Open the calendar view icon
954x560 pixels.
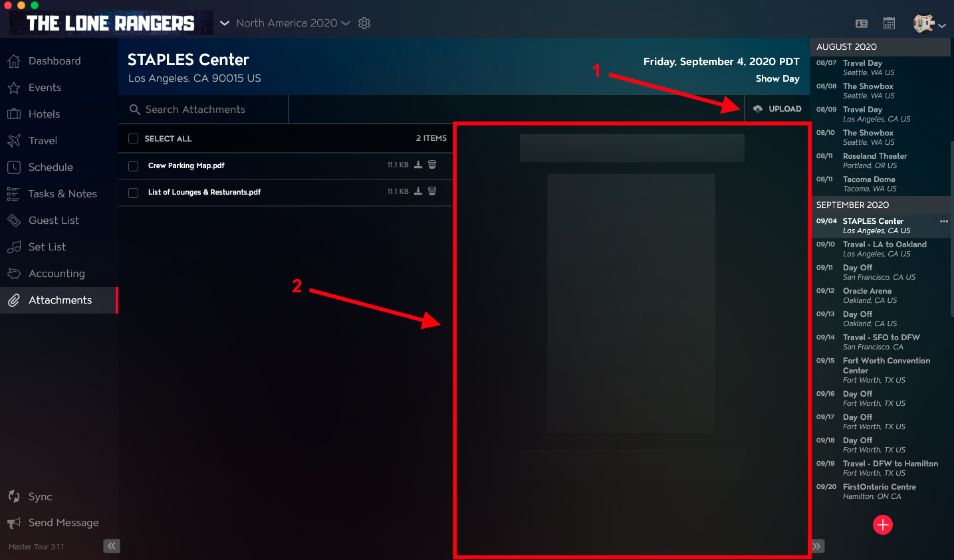[889, 23]
